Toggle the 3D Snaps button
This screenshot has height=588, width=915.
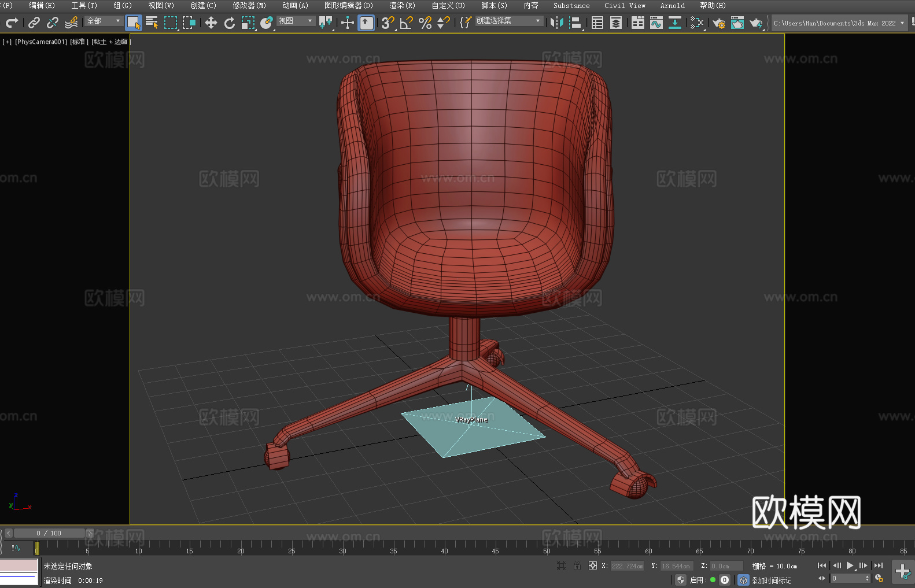(388, 23)
